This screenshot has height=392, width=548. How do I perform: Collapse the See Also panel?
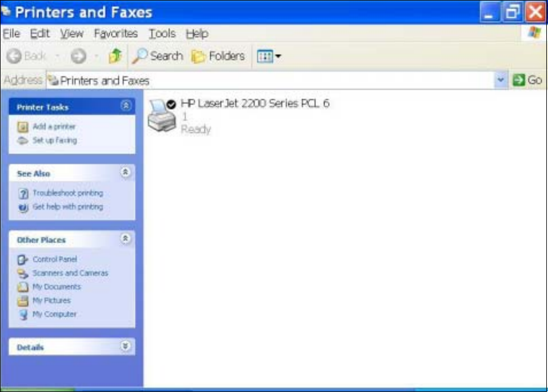point(126,172)
